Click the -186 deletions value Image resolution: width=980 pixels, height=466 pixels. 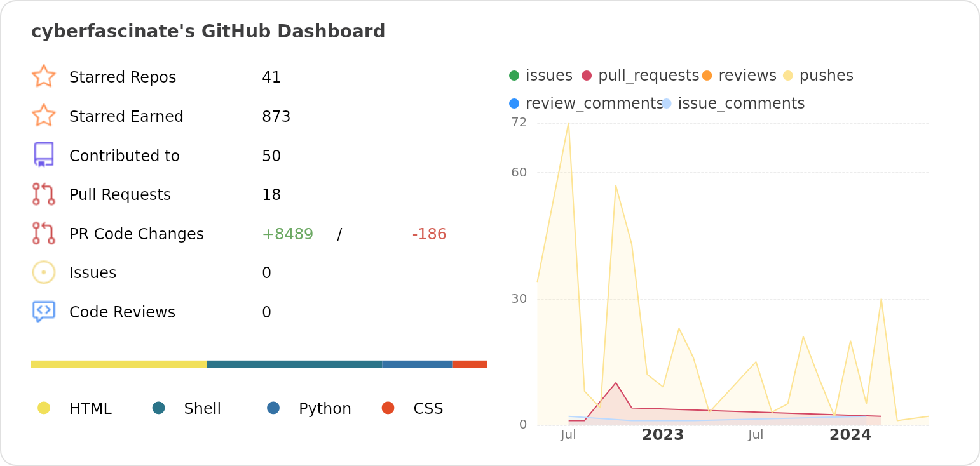pos(429,234)
